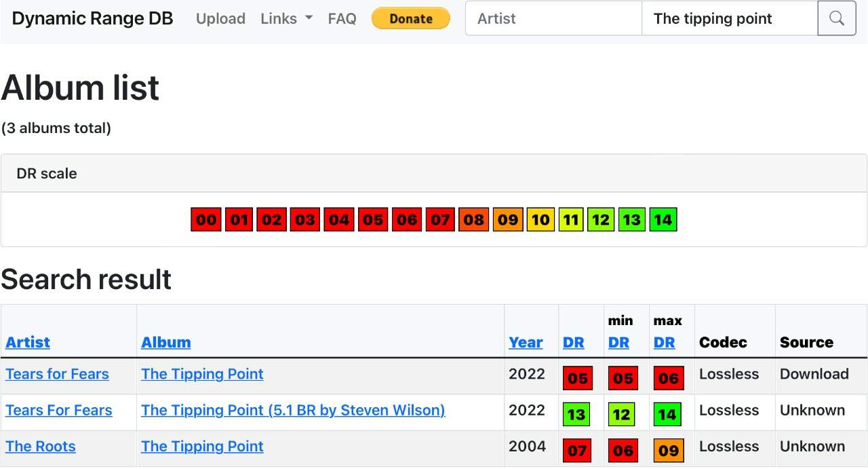Screen dimensions: 868x469
Task: Go to the FAQ page
Action: [342, 18]
